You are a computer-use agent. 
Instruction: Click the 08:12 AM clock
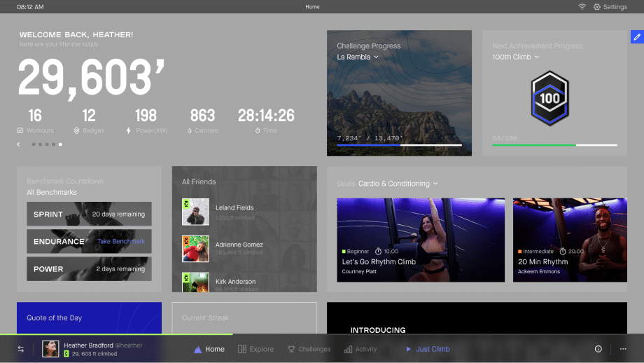coord(30,7)
